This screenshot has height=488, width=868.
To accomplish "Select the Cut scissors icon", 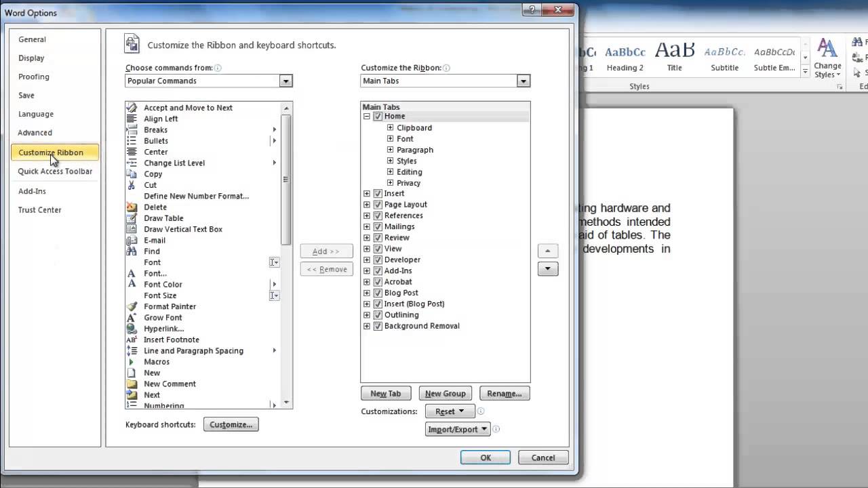I will (132, 185).
